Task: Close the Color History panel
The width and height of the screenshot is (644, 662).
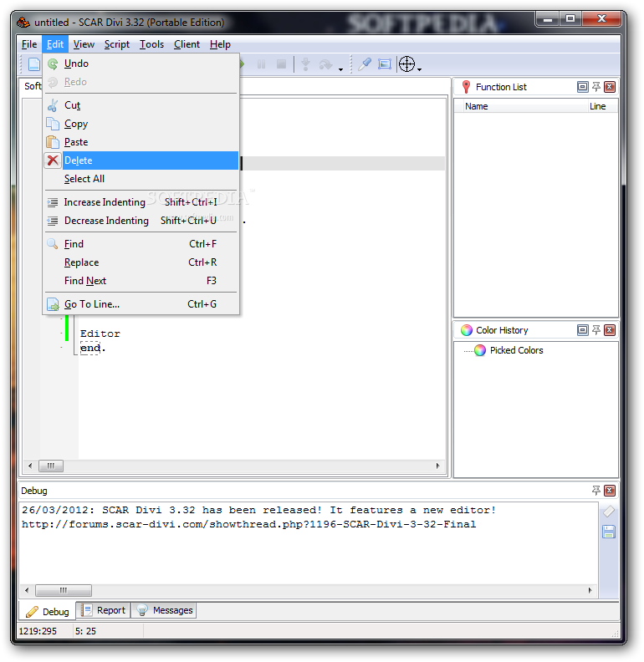Action: pyautogui.click(x=610, y=330)
